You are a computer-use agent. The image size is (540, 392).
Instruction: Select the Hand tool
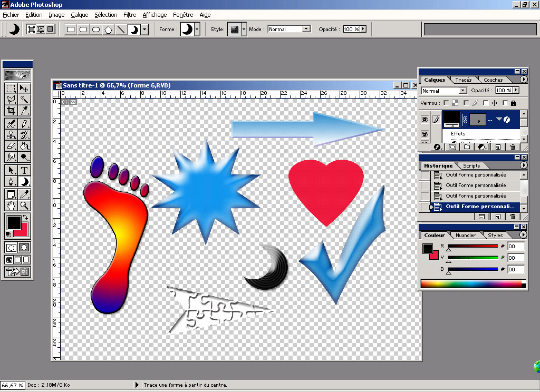point(11,205)
